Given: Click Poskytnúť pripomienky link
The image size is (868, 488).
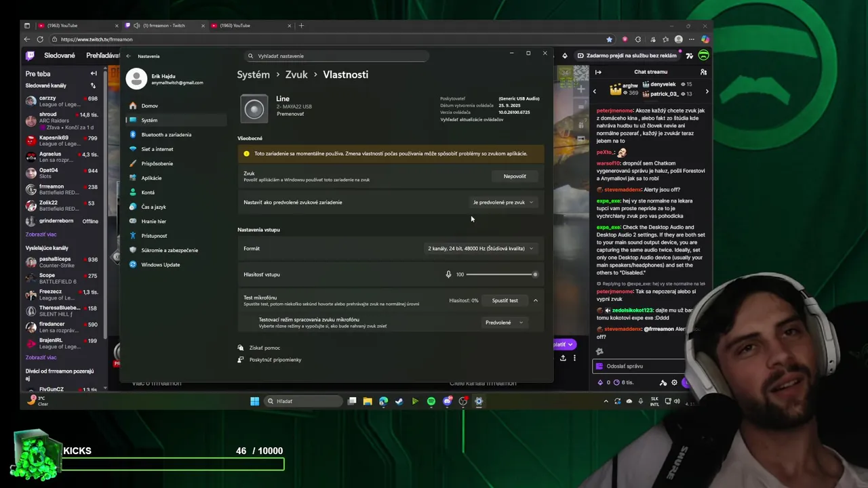Looking at the screenshot, I should click(275, 360).
